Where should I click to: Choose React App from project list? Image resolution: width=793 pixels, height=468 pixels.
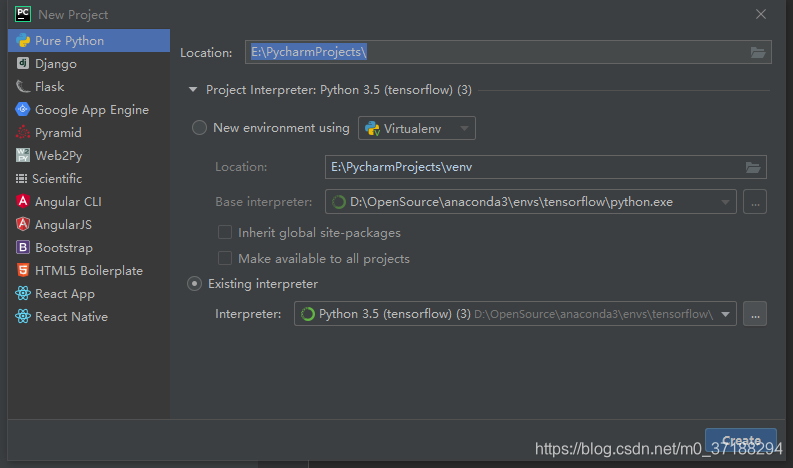89,293
